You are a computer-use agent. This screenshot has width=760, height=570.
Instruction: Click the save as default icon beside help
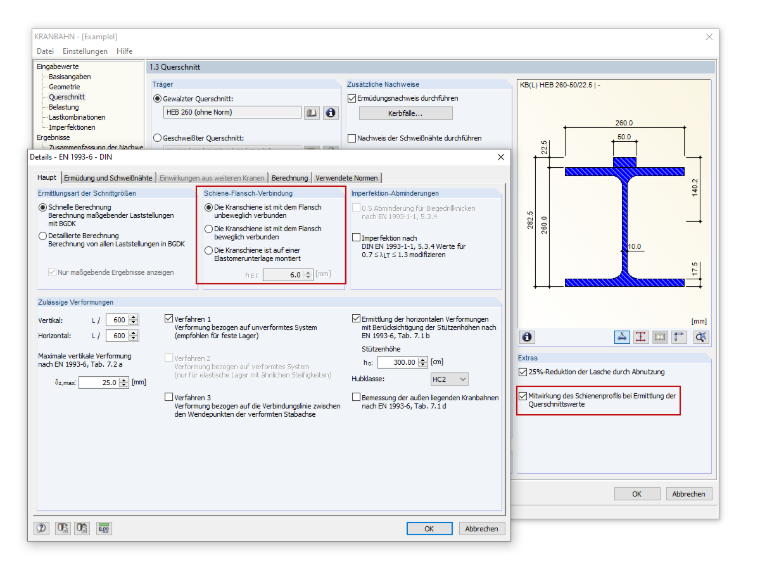tap(82, 528)
